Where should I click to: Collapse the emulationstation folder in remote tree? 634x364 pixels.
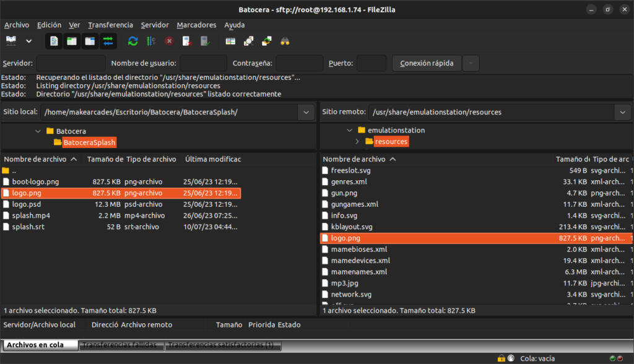(x=350, y=130)
